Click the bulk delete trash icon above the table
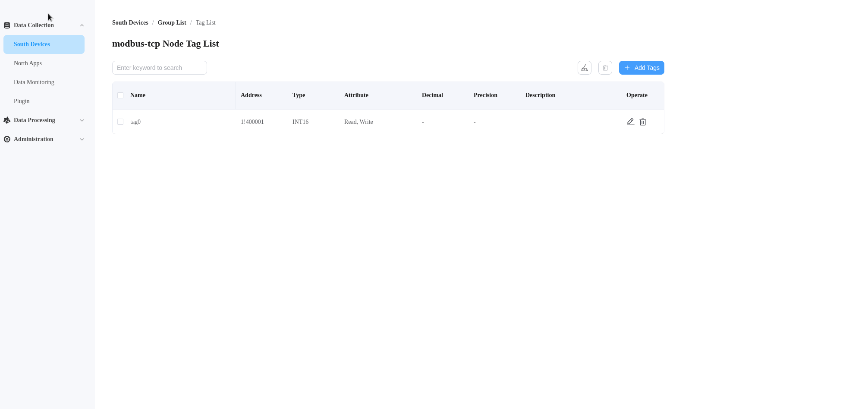The image size is (868, 409). [x=605, y=68]
